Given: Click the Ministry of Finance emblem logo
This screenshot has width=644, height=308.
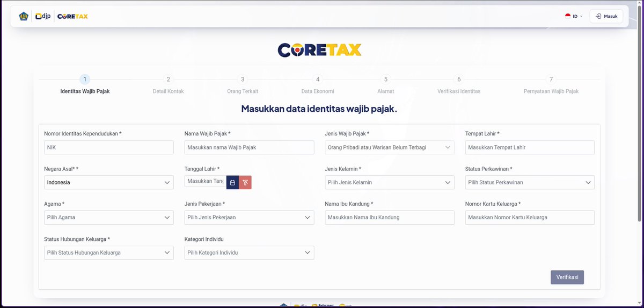Looking at the screenshot, I should tap(24, 16).
